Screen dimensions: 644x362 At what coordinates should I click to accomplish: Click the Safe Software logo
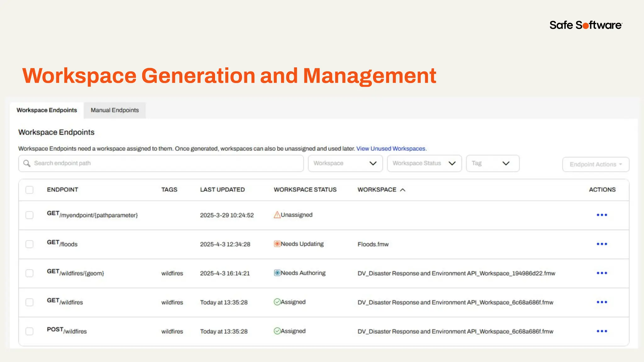pos(586,25)
